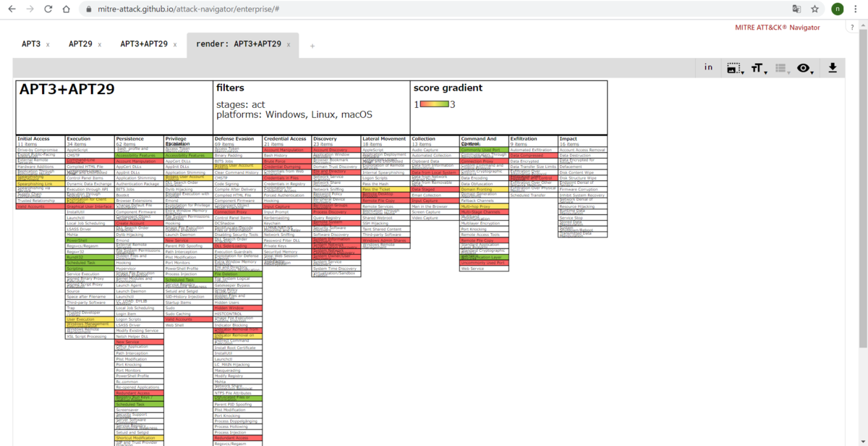868x446 pixels.
Task: Select the Kerberoasting technique cell
Action: click(x=287, y=217)
